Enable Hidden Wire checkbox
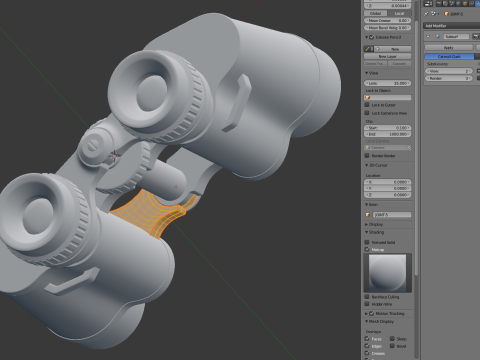Image resolution: width=480 pixels, height=360 pixels. coord(367,304)
